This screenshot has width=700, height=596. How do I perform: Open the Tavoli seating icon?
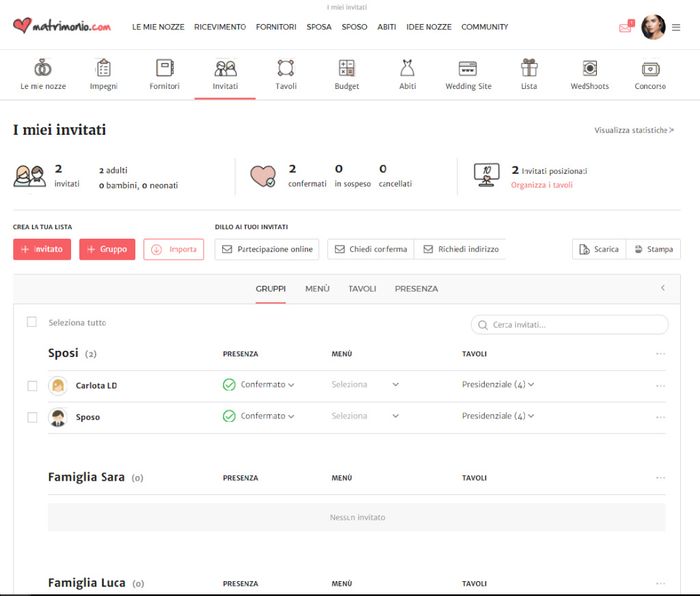click(286, 69)
